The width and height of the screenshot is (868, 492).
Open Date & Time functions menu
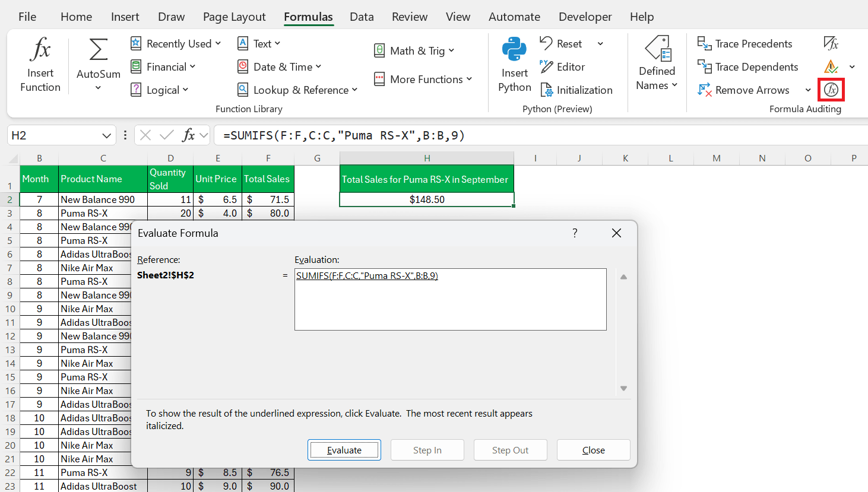pyautogui.click(x=279, y=66)
